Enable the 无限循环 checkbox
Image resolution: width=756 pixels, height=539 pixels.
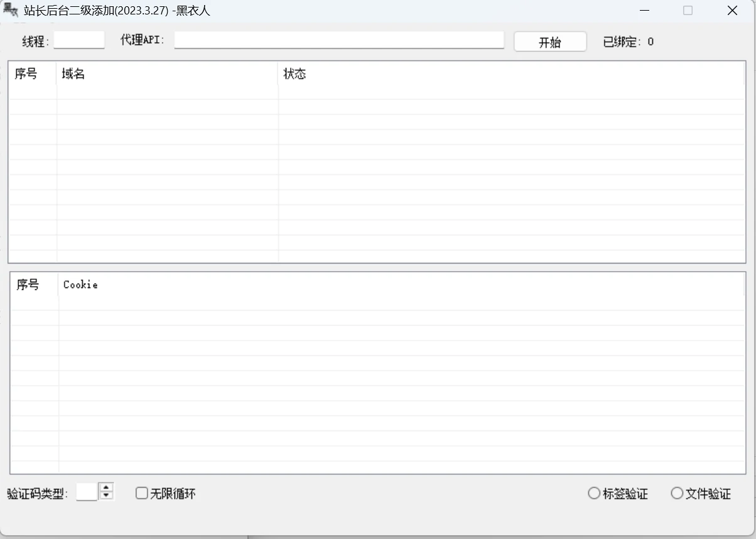point(142,493)
